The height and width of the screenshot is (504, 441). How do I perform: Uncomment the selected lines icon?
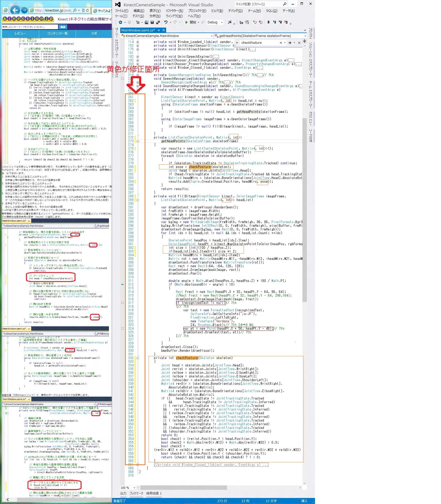pos(261,22)
